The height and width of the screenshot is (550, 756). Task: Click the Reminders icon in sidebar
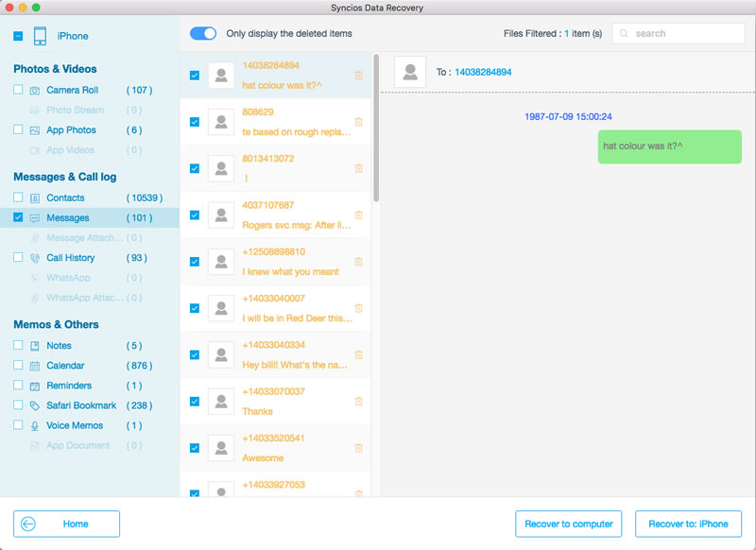tap(35, 387)
